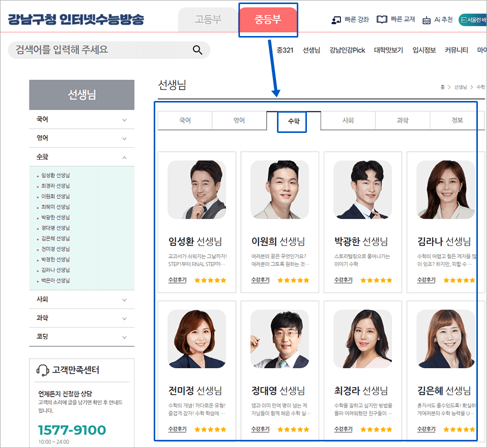Open 빠른 교재 book icon
Screen dimensions: 487x448
point(381,20)
